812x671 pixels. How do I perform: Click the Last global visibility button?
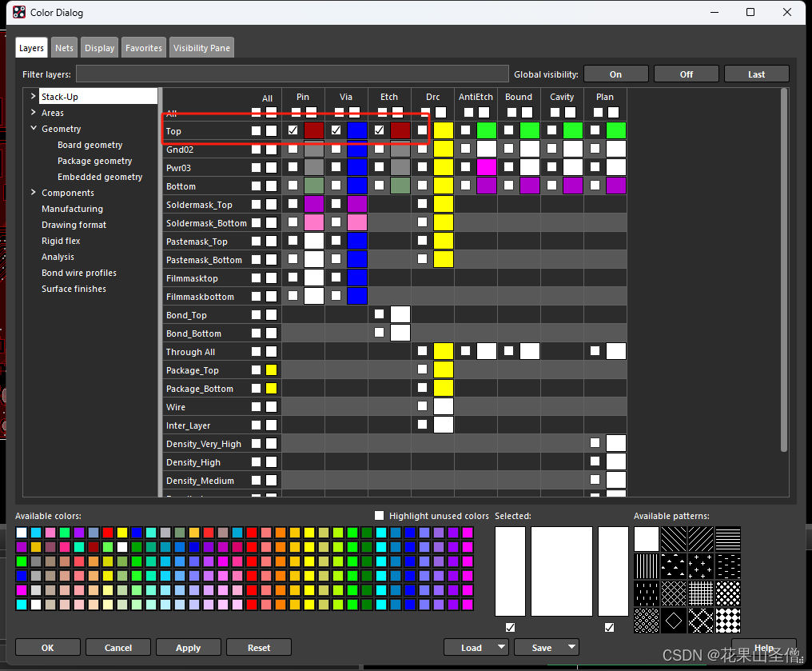757,74
